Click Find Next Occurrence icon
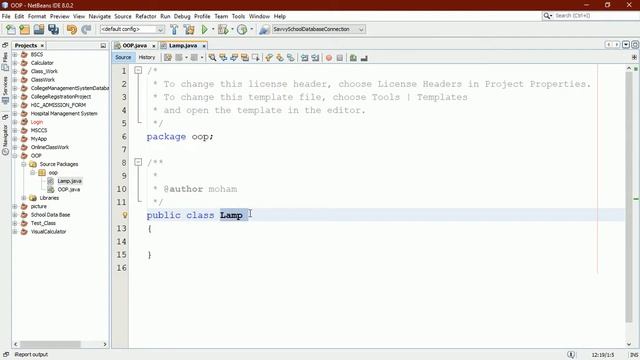The height and width of the screenshot is (360, 640). click(234, 58)
